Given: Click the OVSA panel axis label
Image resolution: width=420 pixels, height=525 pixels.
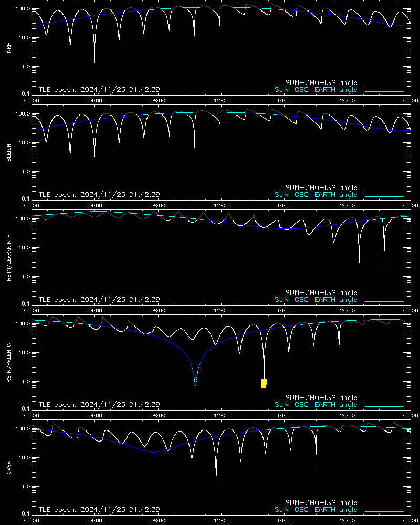Looking at the screenshot, I should (9, 467).
